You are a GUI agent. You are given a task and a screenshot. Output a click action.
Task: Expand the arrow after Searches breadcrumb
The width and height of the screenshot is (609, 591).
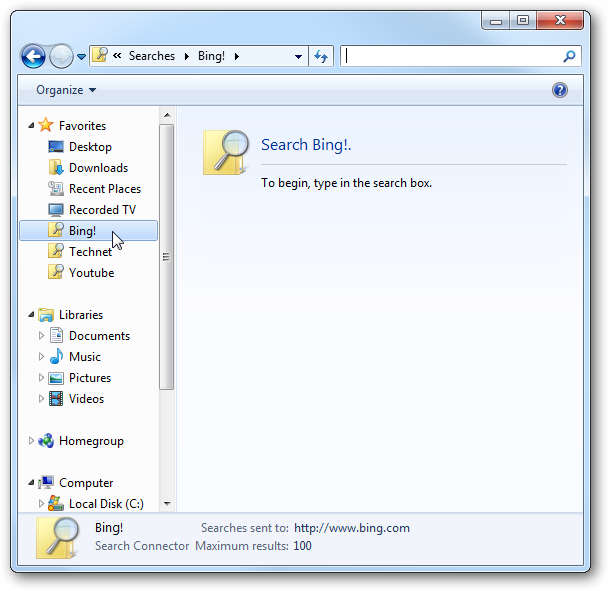coord(187,56)
